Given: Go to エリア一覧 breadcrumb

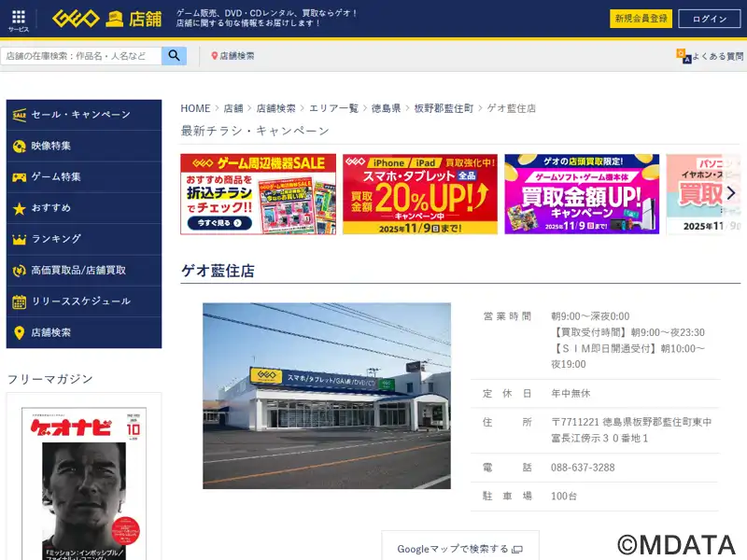Looking at the screenshot, I should [x=333, y=108].
